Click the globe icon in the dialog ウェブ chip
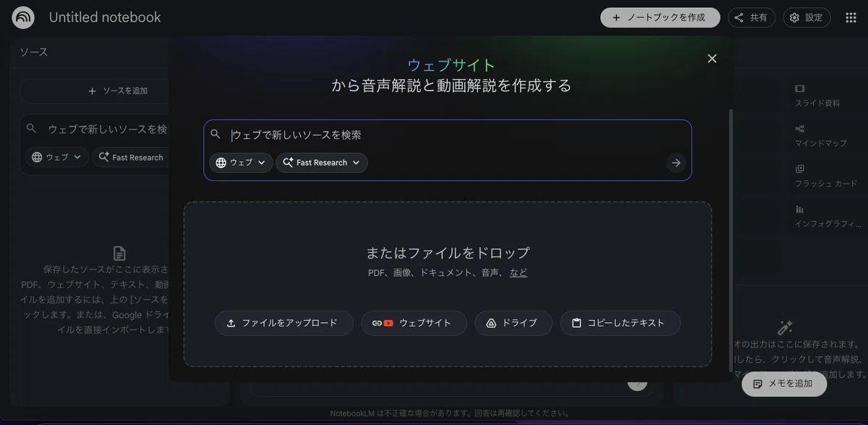This screenshot has height=425, width=868. [221, 163]
